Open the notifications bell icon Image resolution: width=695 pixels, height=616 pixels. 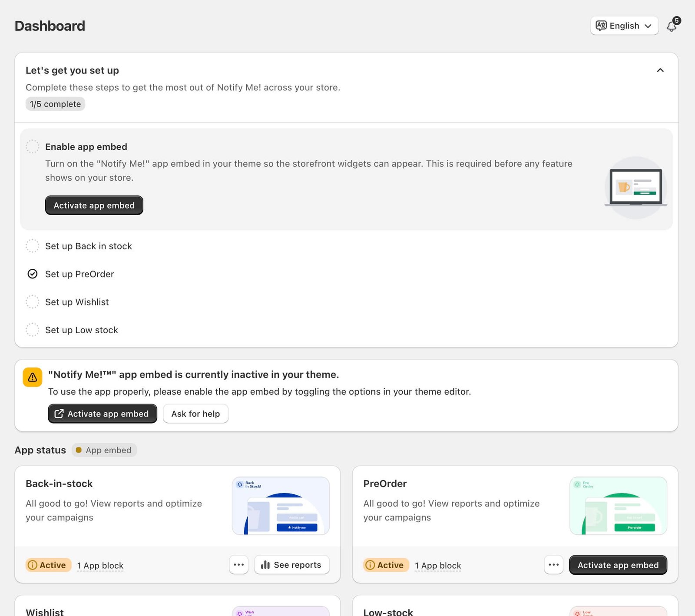[x=672, y=26]
